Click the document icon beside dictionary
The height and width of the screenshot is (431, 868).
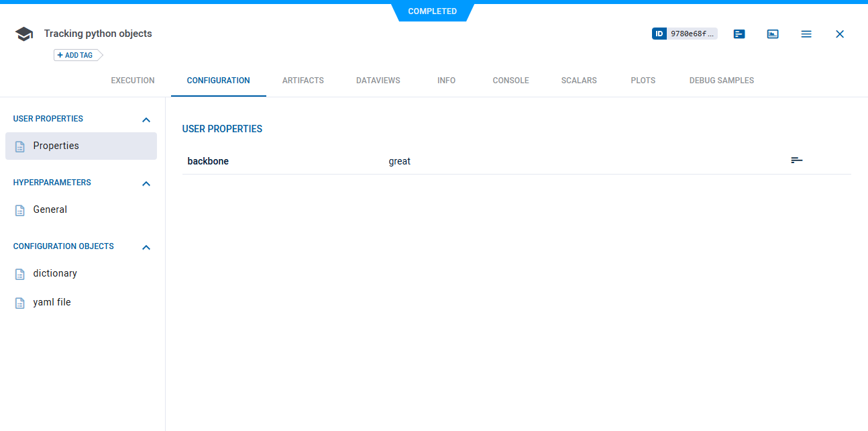tap(20, 274)
